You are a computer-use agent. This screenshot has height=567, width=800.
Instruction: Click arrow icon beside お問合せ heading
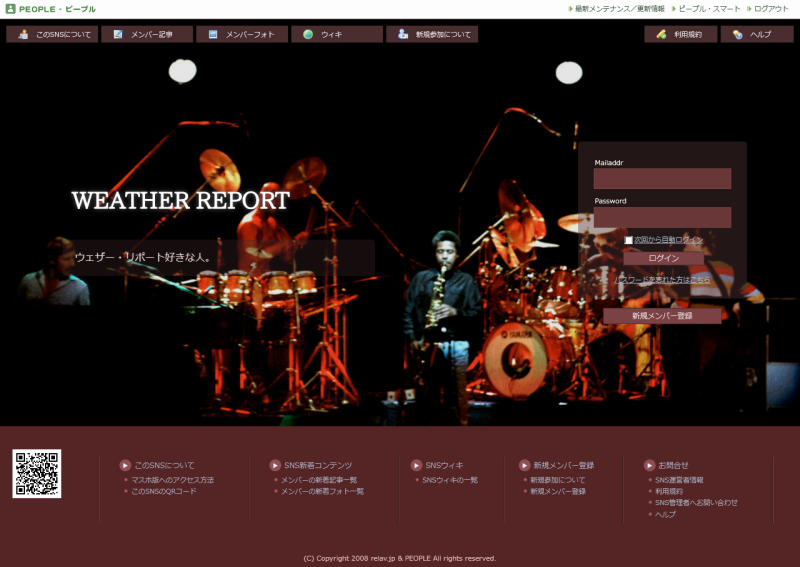pos(649,465)
